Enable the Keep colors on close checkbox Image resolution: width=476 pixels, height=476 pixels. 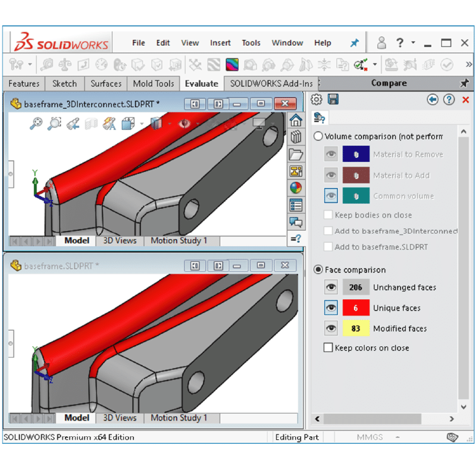(x=328, y=347)
